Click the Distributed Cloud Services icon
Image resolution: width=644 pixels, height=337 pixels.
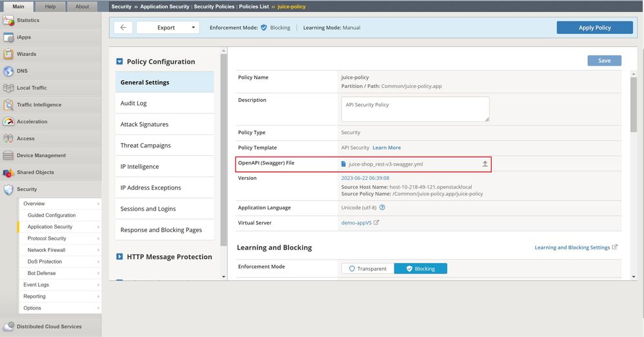point(8,327)
